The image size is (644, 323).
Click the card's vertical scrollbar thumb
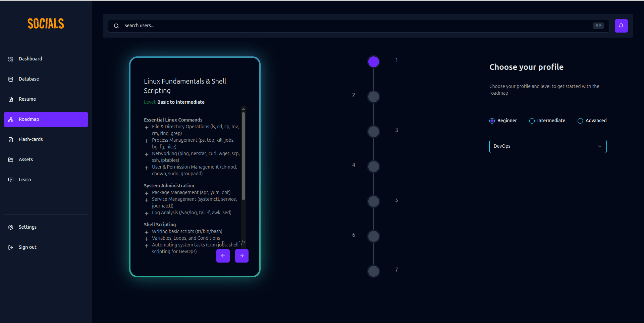[243, 156]
